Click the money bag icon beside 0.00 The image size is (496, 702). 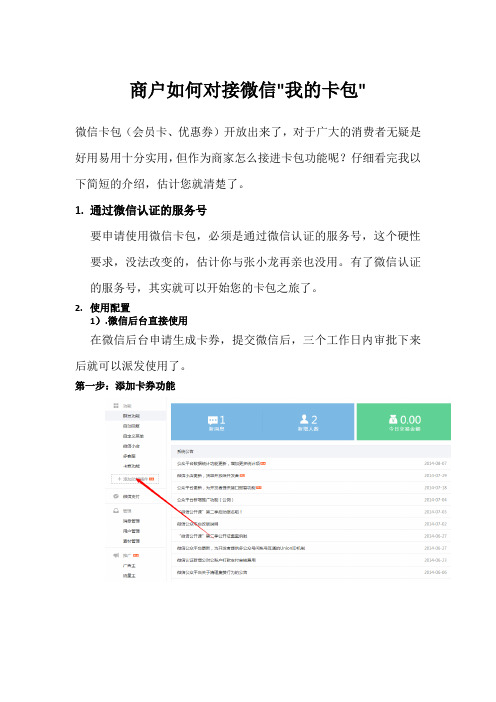click(393, 419)
